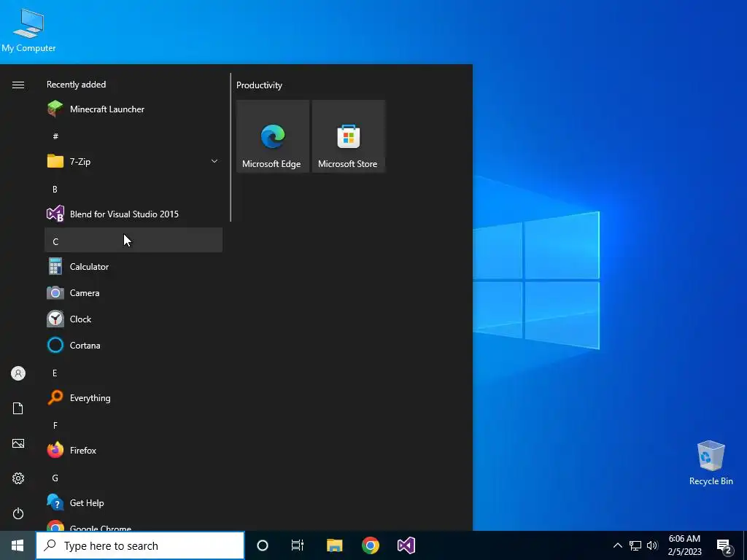Image resolution: width=747 pixels, height=560 pixels.
Task: Open the Documents sidebar icon
Action: pos(18,408)
